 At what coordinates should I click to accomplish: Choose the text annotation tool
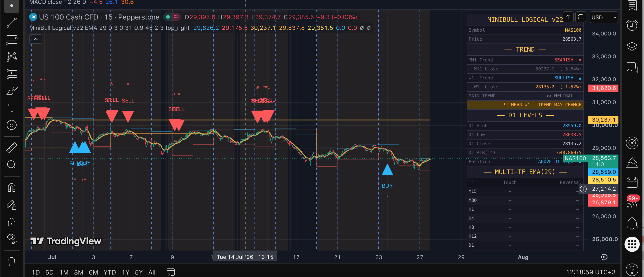tap(11, 108)
